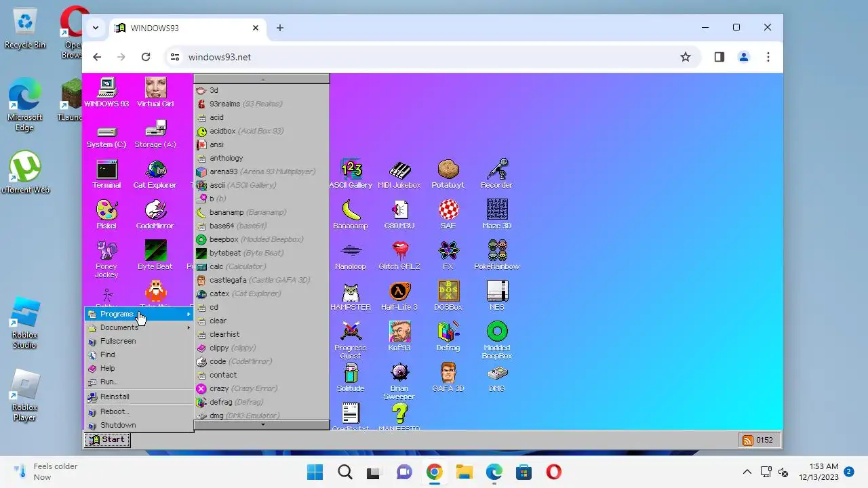Image resolution: width=868 pixels, height=488 pixels.
Task: Expand the Documents submenu
Action: (139, 327)
